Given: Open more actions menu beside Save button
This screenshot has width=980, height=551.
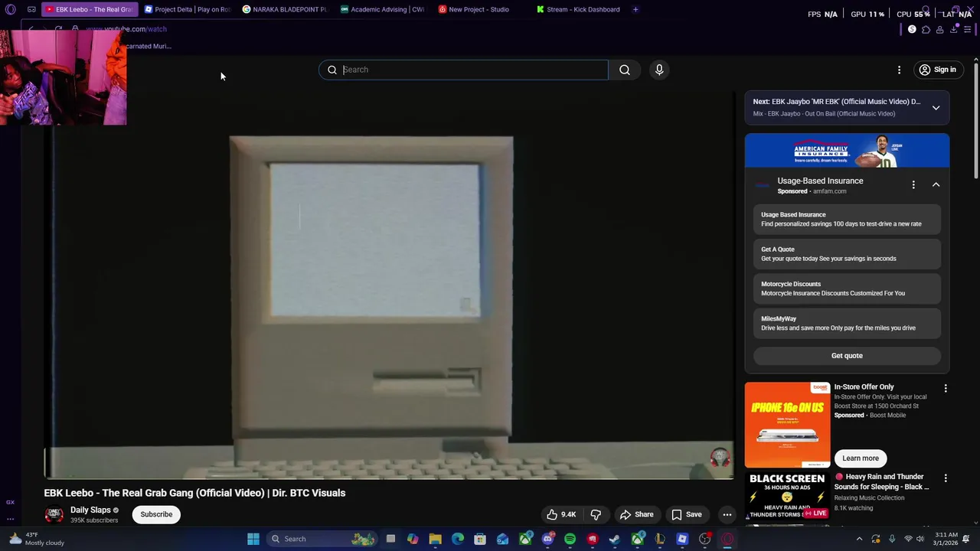Looking at the screenshot, I should click(x=727, y=514).
